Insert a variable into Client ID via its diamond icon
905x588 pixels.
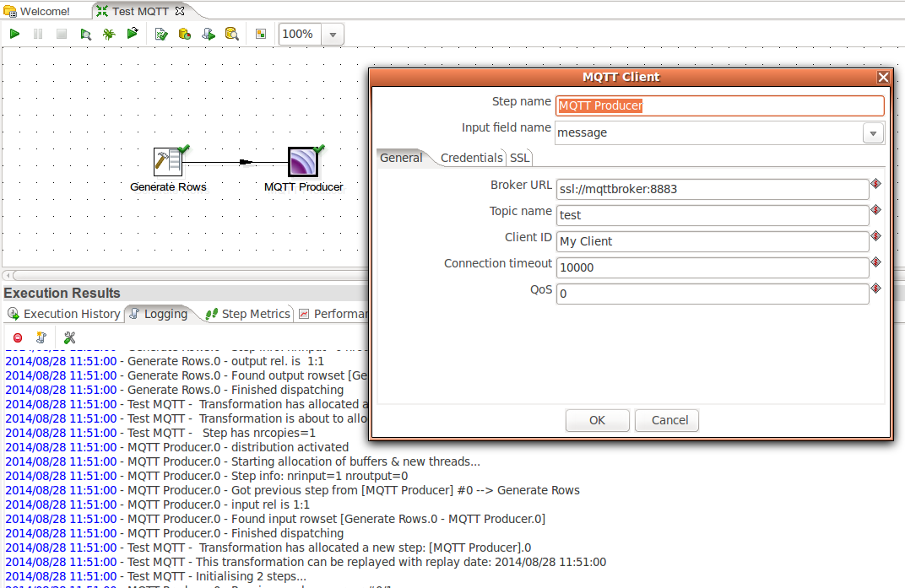(875, 235)
